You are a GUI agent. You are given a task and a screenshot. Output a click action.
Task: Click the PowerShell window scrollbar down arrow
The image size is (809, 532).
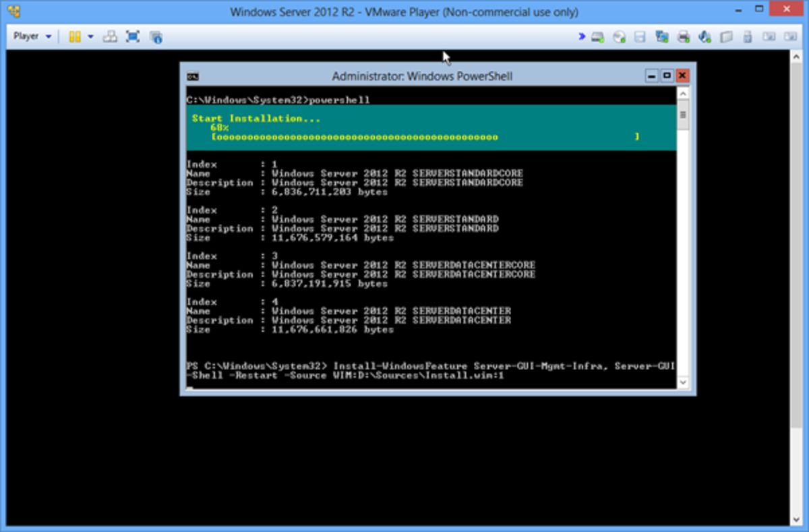point(682,382)
